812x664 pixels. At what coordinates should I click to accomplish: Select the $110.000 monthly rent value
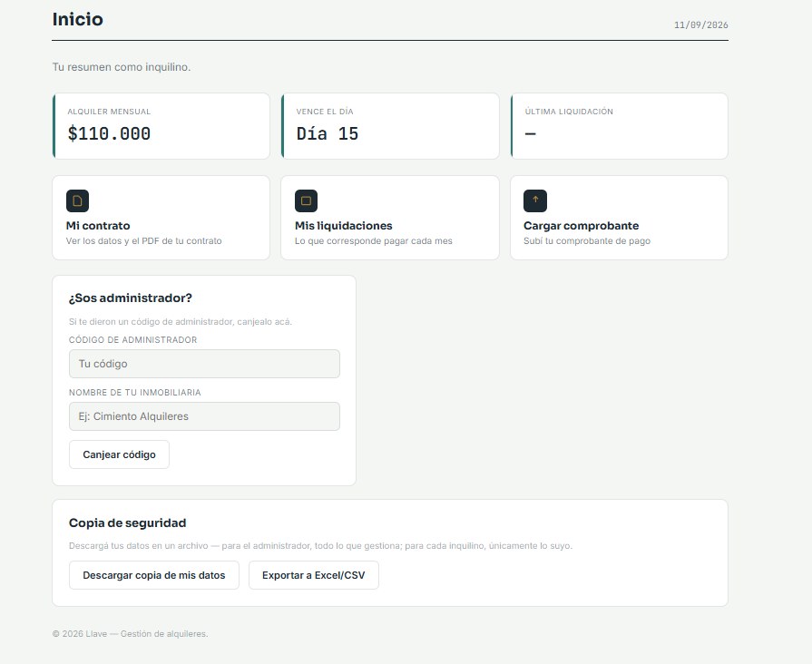point(109,133)
